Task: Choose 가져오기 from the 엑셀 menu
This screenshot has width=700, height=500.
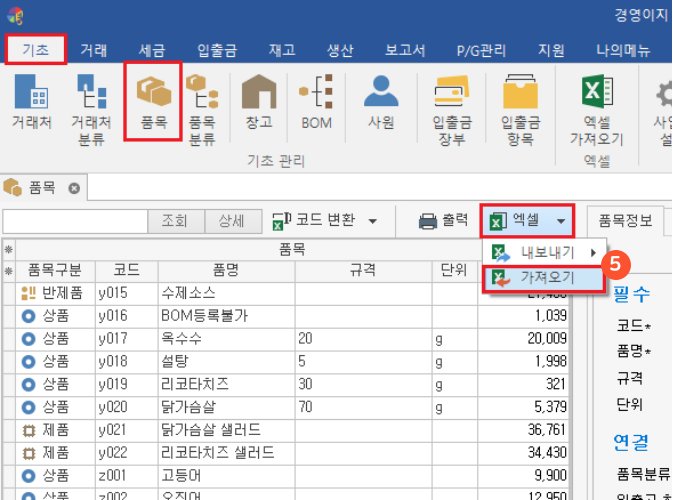Action: [545, 278]
